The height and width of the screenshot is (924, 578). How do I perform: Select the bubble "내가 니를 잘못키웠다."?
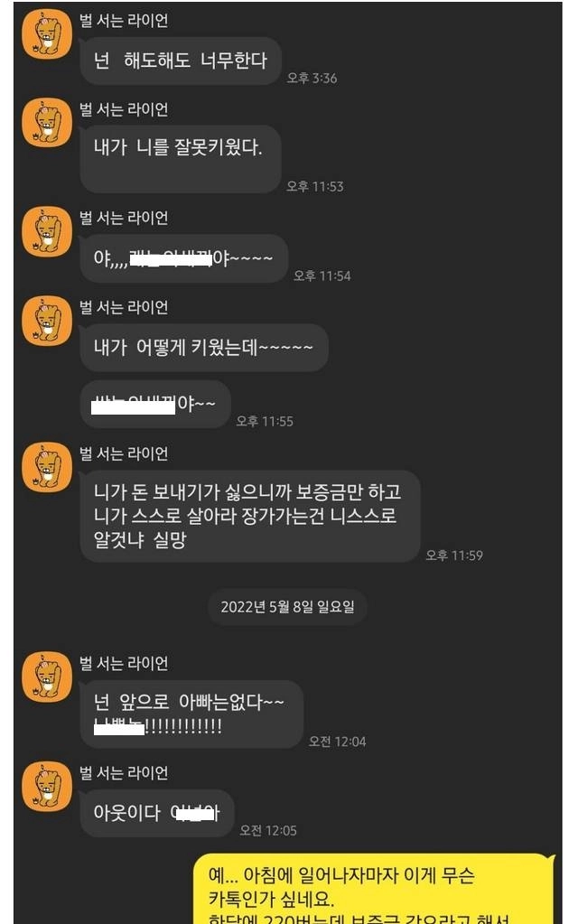181,159
